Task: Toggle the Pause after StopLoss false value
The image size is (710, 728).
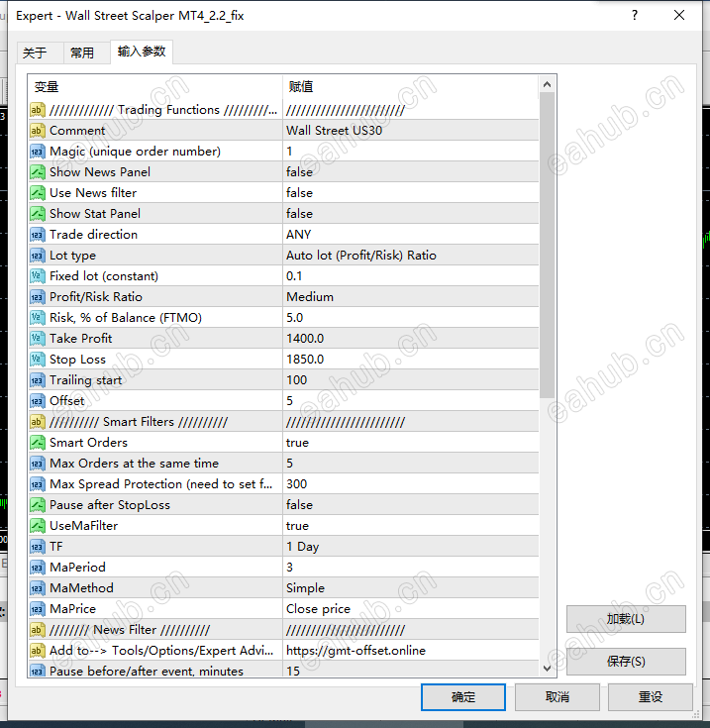Action: point(411,505)
